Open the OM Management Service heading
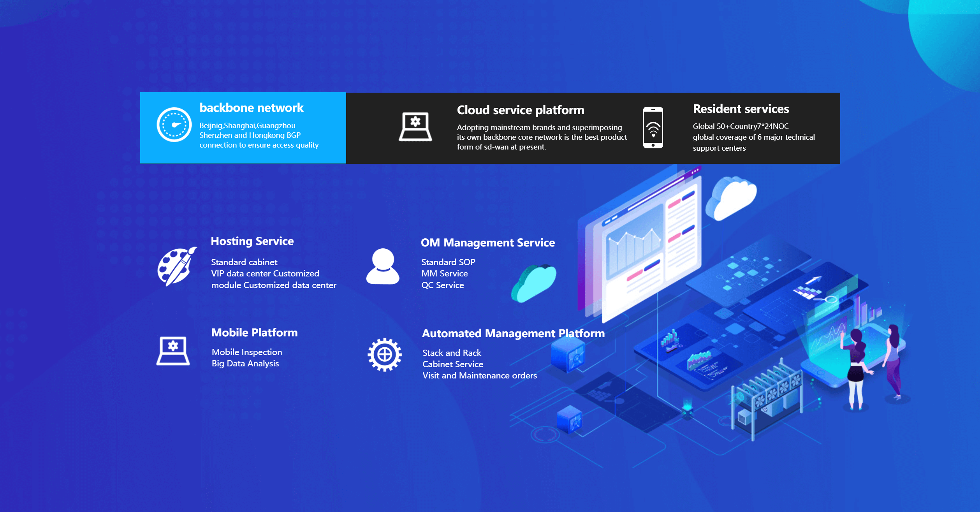Viewport: 980px width, 512px height. tap(487, 243)
